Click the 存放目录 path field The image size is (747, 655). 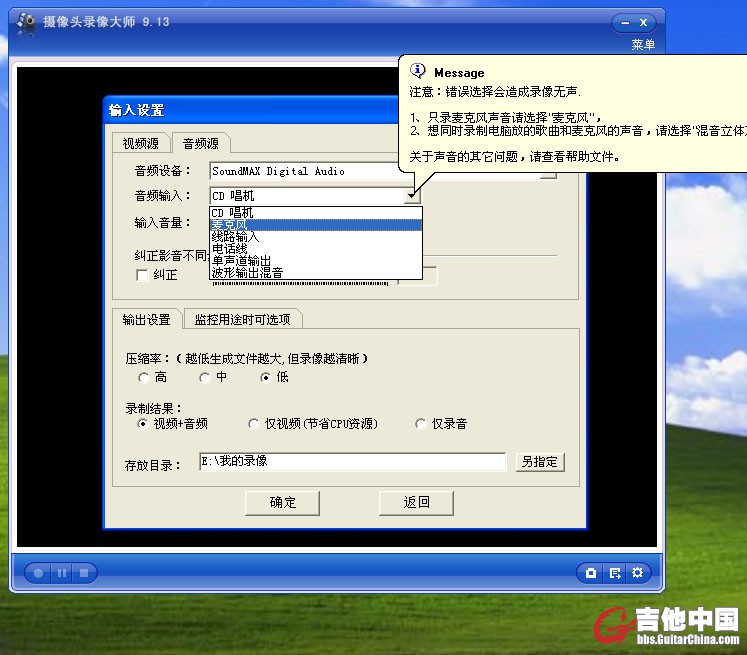coord(353,462)
